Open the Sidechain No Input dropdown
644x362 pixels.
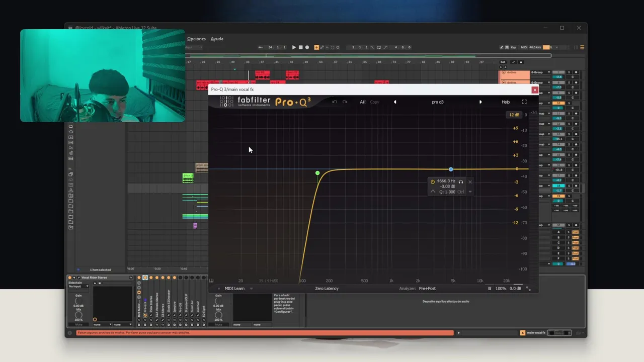pyautogui.click(x=78, y=287)
